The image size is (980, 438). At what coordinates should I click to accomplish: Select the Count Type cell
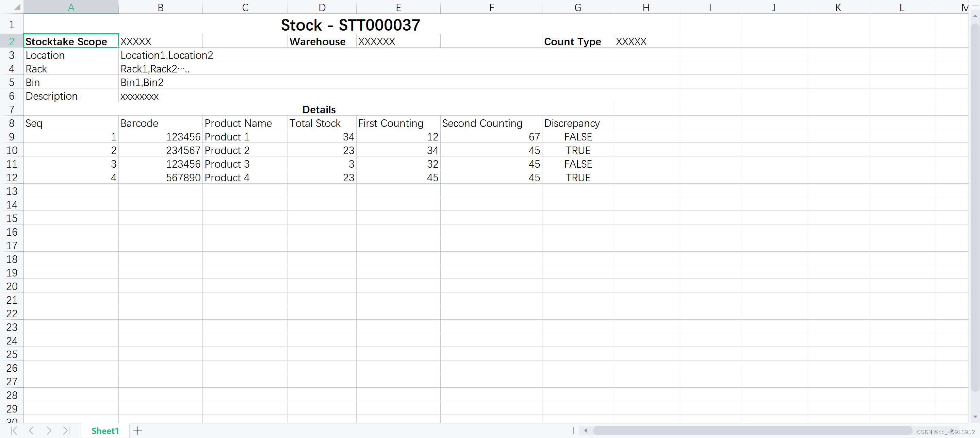573,41
